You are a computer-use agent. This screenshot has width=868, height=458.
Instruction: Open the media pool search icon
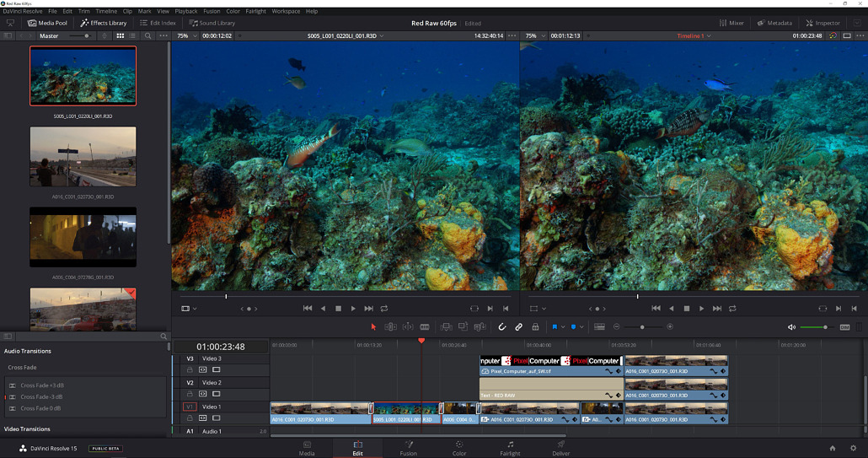[148, 36]
